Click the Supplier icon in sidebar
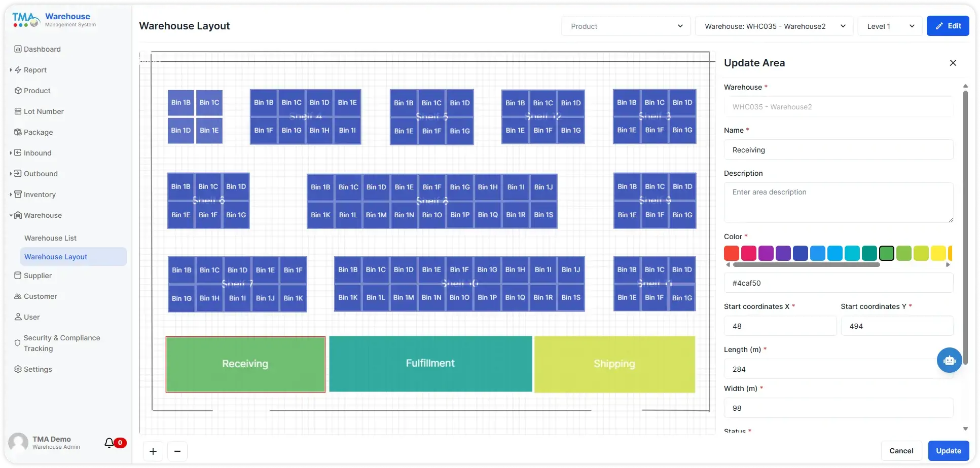980x468 pixels. pyautogui.click(x=18, y=276)
